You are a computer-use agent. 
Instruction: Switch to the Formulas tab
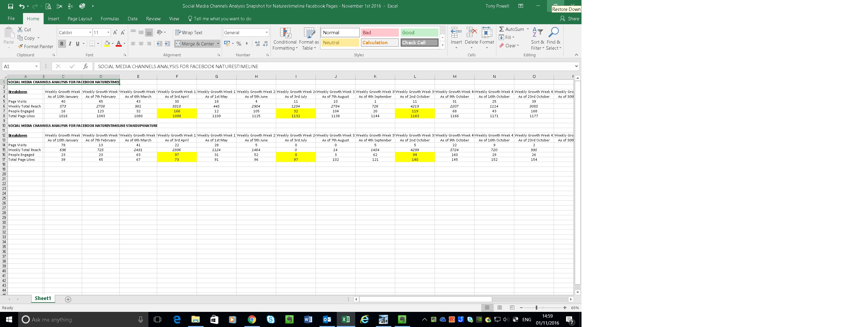click(x=110, y=18)
